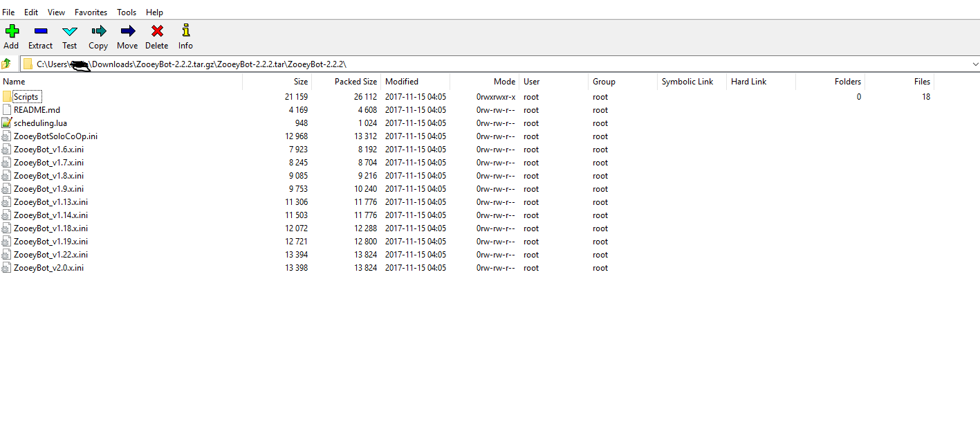Expand the address bar path dropdown
This screenshot has height=441, width=980.
(975, 64)
